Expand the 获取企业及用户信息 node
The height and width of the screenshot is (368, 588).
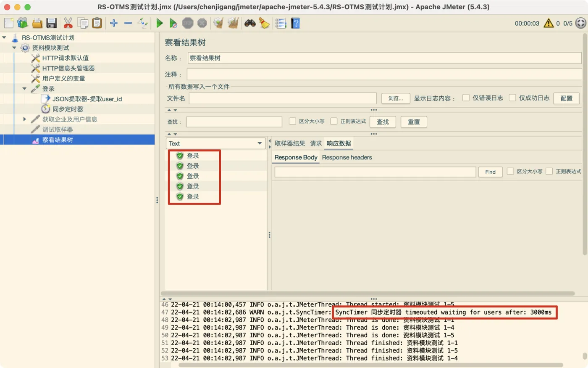tap(24, 119)
